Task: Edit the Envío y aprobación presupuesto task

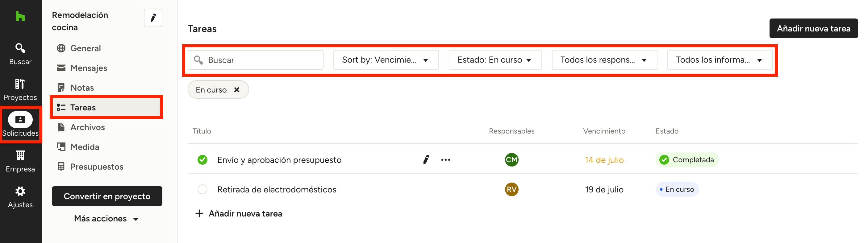Action: 426,159
